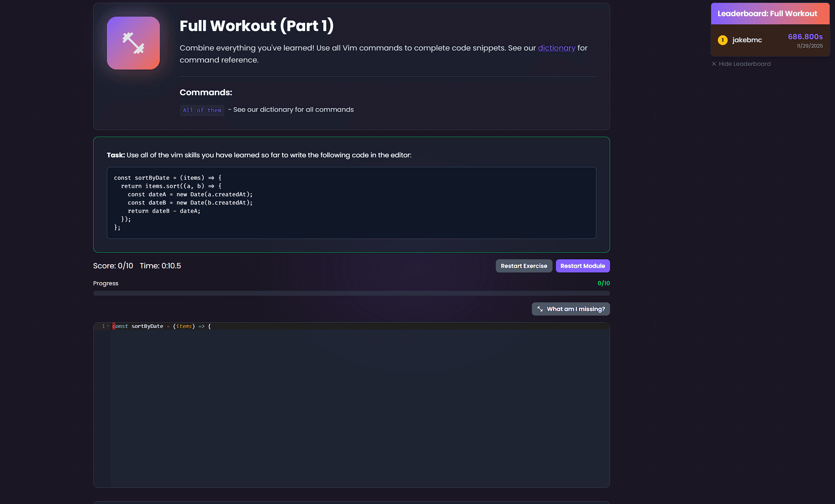Image resolution: width=835 pixels, height=504 pixels.
Task: Click the Restart Exercise button
Action: pyautogui.click(x=524, y=265)
